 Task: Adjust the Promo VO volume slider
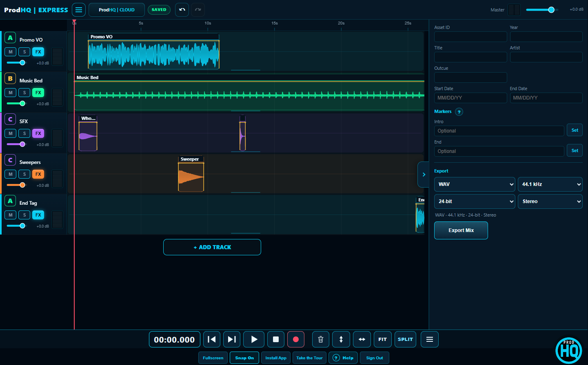click(16, 62)
